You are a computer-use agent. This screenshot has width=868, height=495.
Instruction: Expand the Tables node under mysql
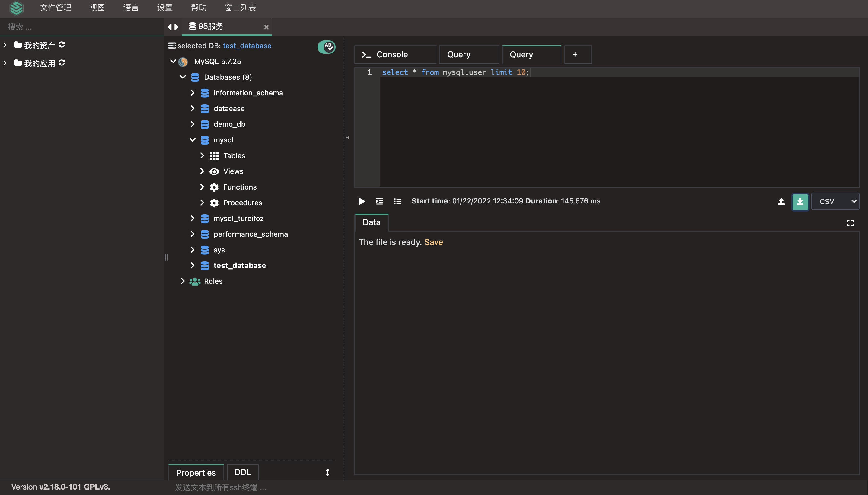[x=202, y=156]
